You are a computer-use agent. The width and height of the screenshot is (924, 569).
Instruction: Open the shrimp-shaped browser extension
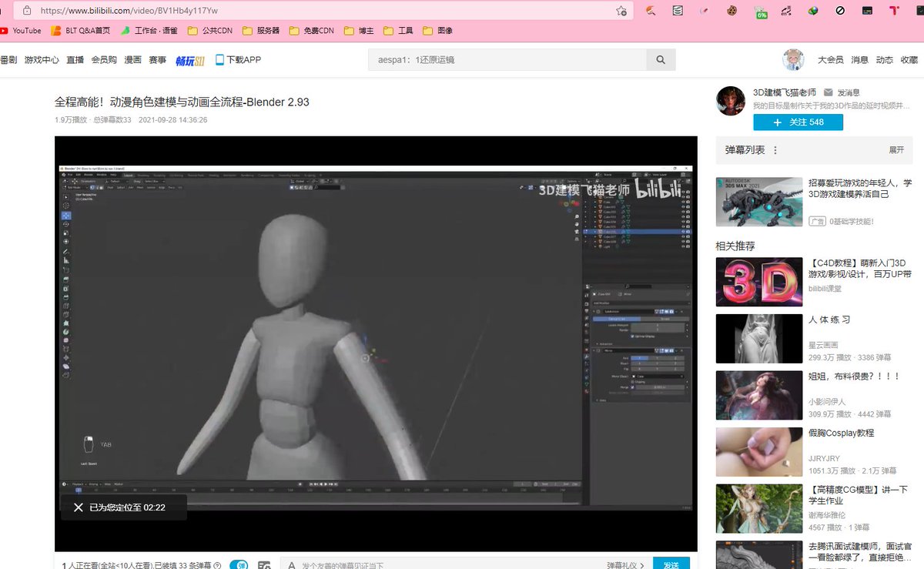651,11
